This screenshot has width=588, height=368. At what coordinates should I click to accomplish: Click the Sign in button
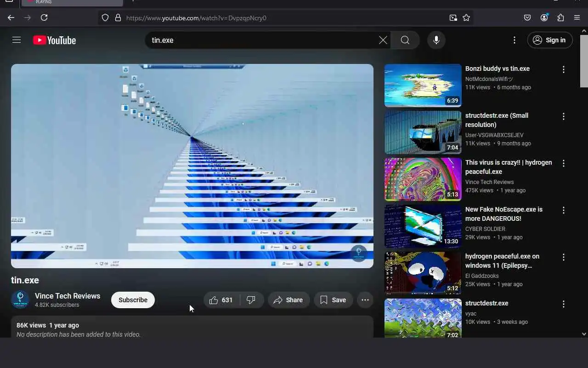(x=550, y=40)
